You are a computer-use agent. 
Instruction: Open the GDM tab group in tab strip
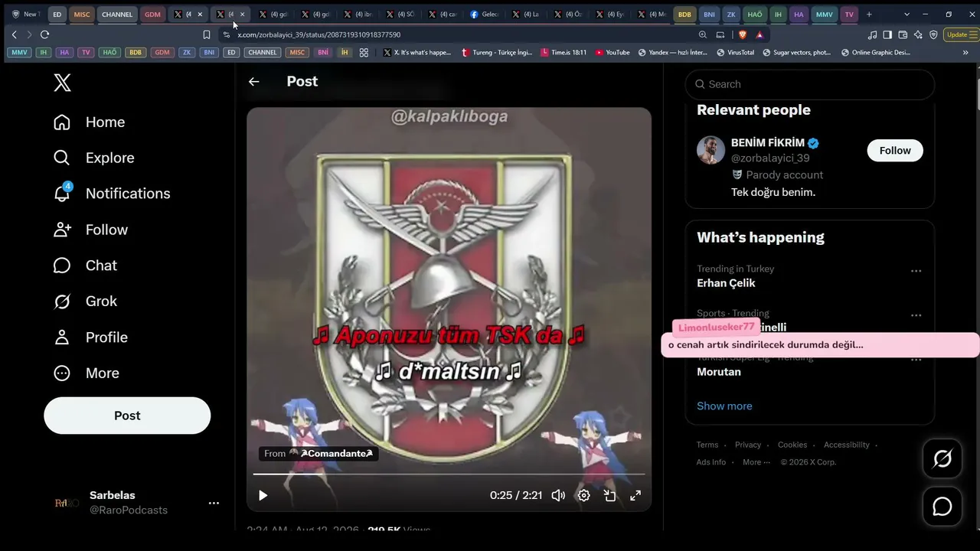[x=152, y=15]
